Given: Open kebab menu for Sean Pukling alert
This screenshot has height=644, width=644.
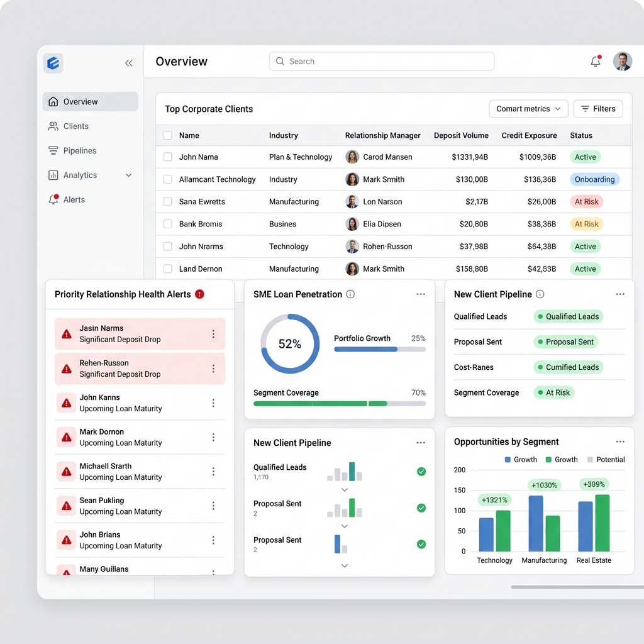Looking at the screenshot, I should click(213, 506).
